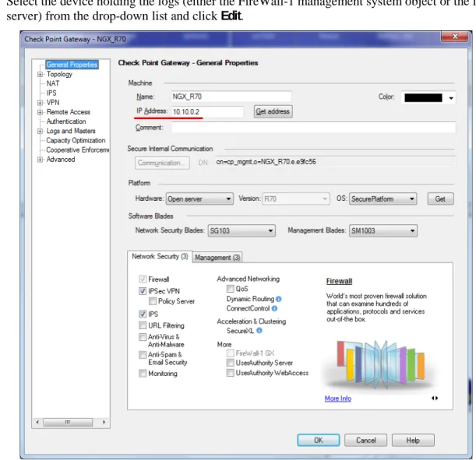The height and width of the screenshot is (460, 476).
Task: Switch to Network Security (3) tab
Action: point(160,257)
